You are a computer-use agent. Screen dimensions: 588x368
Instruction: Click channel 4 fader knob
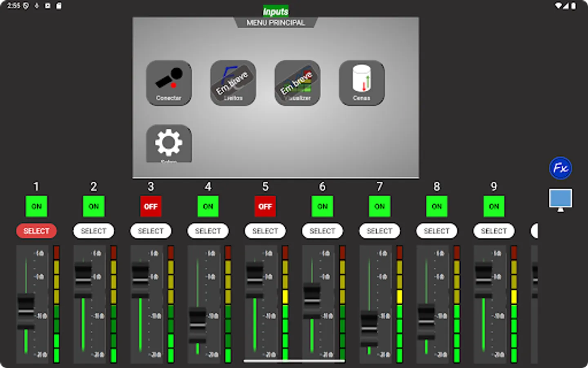click(197, 325)
